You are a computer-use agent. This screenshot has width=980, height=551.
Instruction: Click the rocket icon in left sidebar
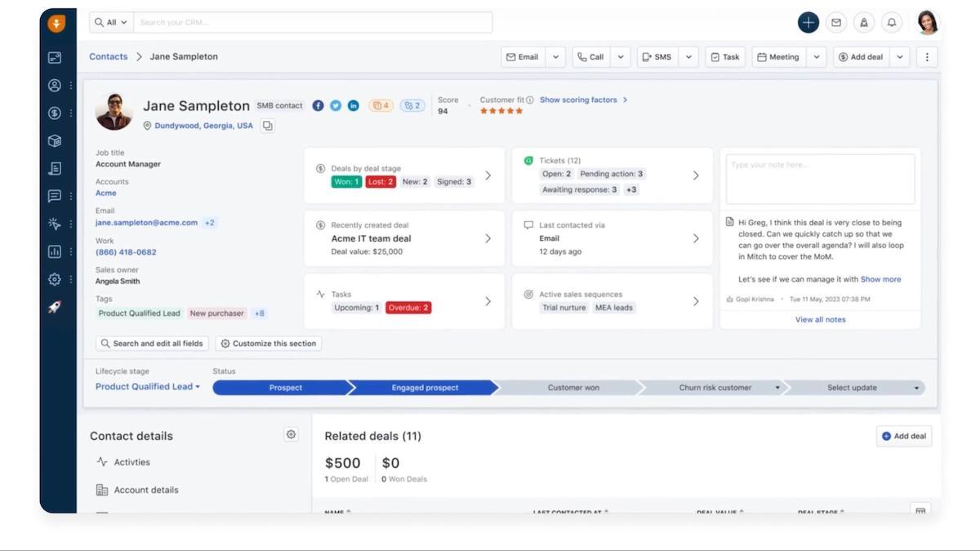(x=55, y=307)
